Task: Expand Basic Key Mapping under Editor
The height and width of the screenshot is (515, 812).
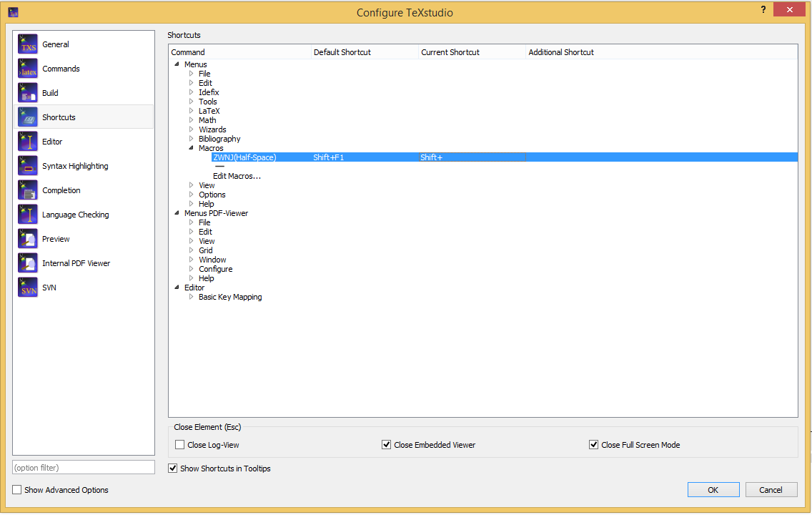Action: click(191, 297)
